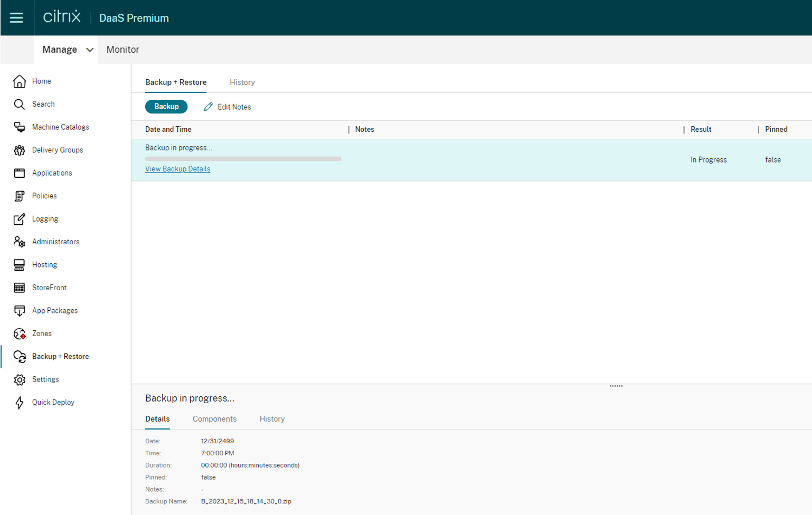Select the Policies icon

pos(20,196)
